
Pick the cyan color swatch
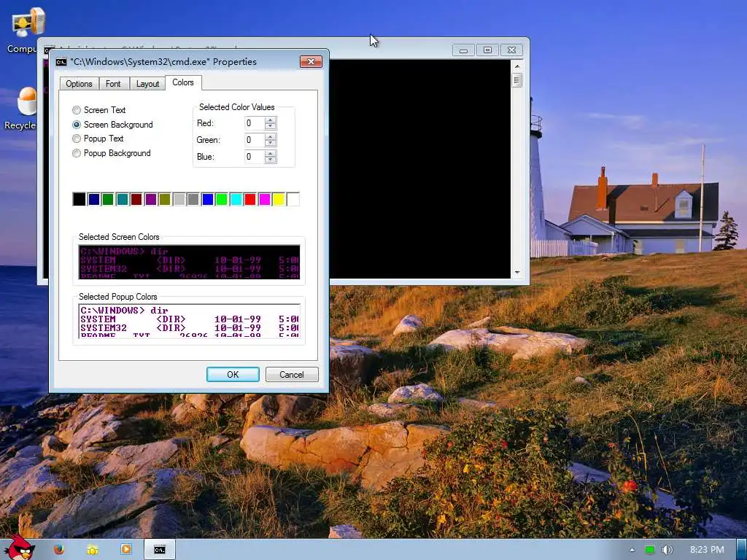coord(236,199)
